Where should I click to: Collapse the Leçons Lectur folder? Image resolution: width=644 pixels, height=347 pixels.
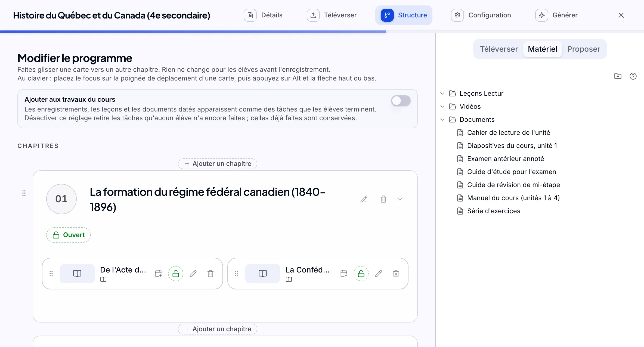pyautogui.click(x=442, y=94)
